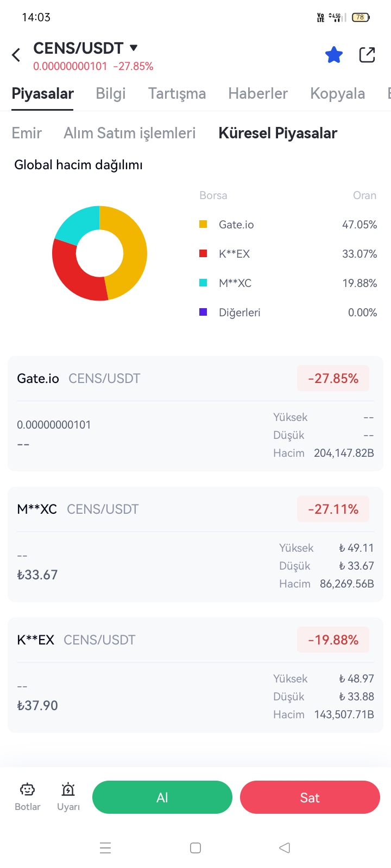The height and width of the screenshot is (868, 391).
Task: Open the Uyarı alarm icon
Action: pyautogui.click(x=68, y=789)
